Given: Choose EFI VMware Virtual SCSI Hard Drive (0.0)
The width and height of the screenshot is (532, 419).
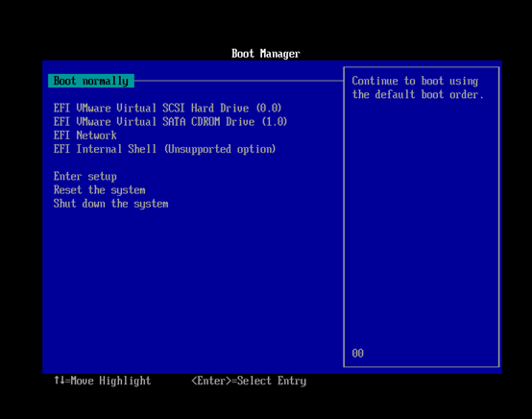Looking at the screenshot, I should 168,108.
